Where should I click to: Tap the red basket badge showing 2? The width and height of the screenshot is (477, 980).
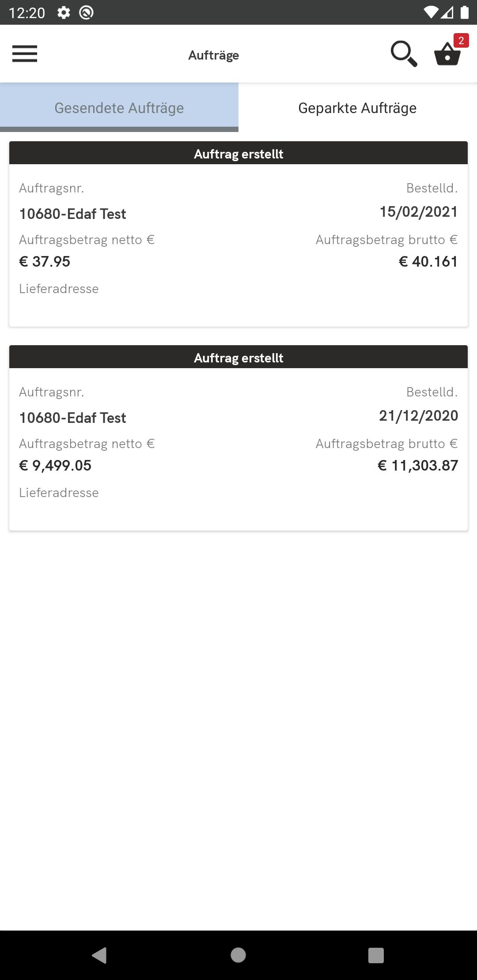click(x=461, y=41)
